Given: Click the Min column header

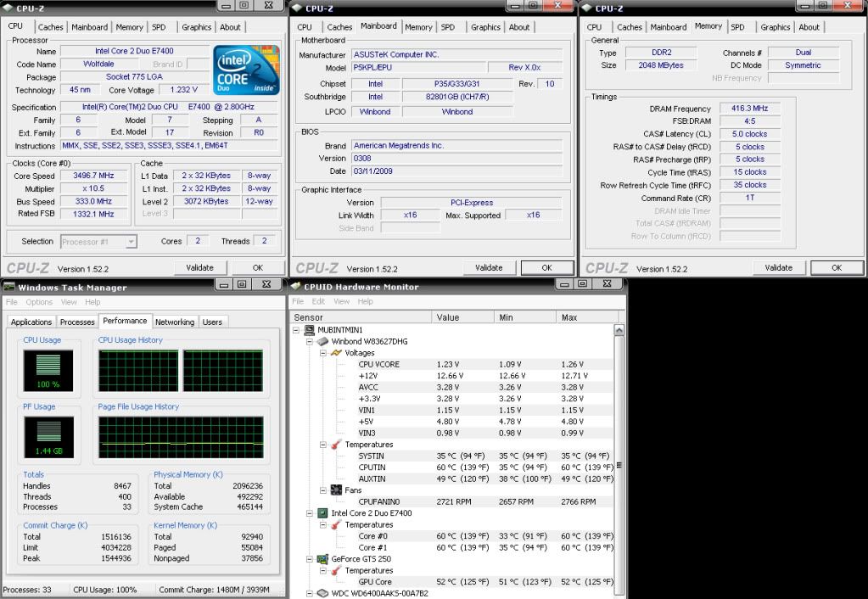Looking at the screenshot, I should tap(524, 318).
